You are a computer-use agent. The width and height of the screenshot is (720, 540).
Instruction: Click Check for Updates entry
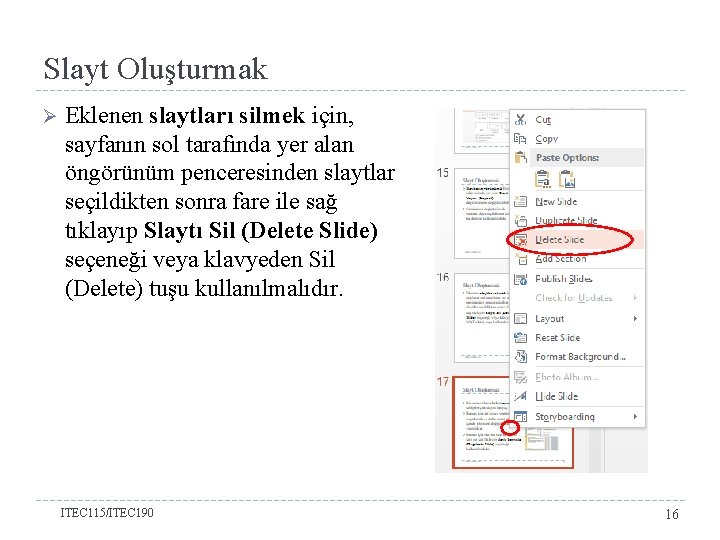coord(578,298)
